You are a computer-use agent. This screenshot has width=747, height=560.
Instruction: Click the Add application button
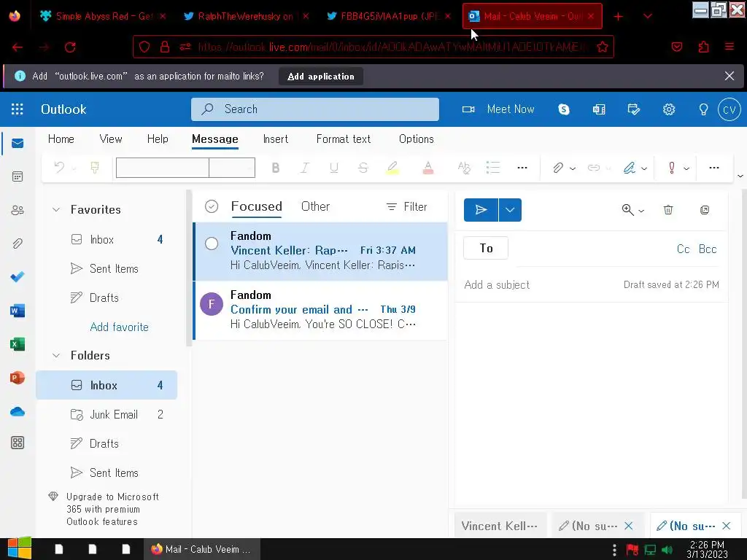tap(321, 76)
